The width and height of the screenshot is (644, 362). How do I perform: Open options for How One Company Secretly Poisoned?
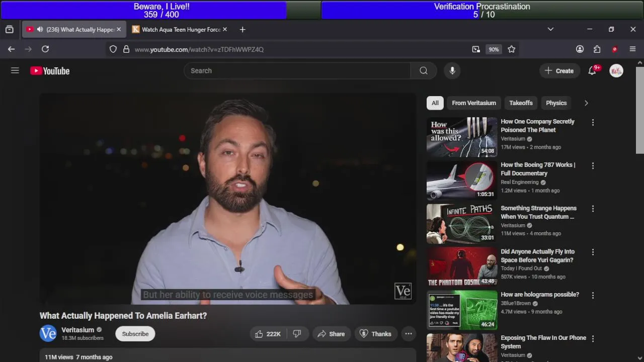tap(593, 122)
